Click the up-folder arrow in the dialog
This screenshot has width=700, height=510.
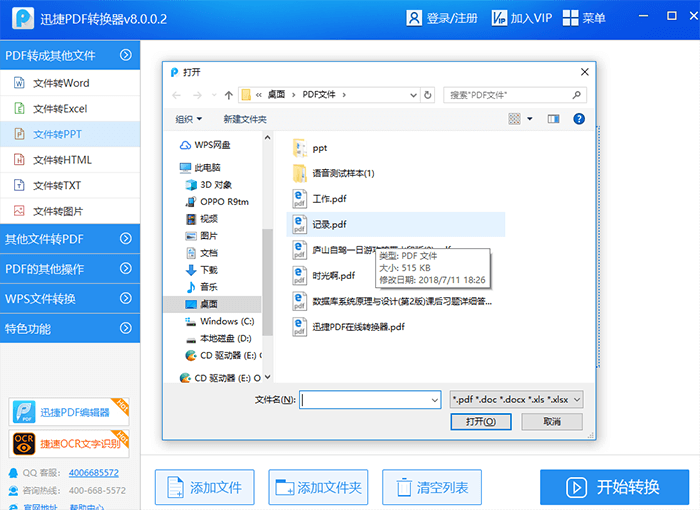pyautogui.click(x=229, y=95)
